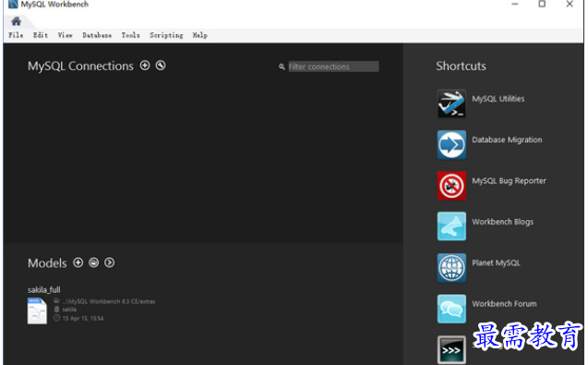Viewport: 588px width, 365px height.
Task: Open the manage connections wrench icon
Action: point(161,66)
